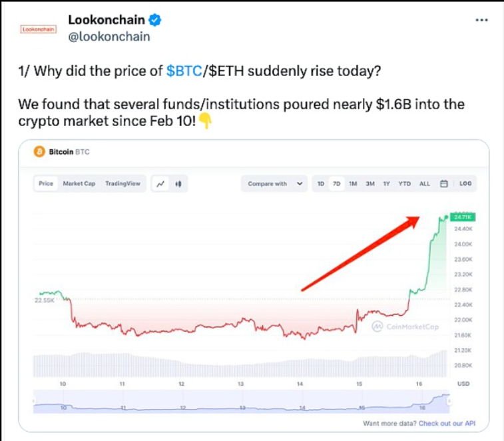The height and width of the screenshot is (441, 504).
Task: Switch to the Market Cap tab
Action: coord(79,184)
